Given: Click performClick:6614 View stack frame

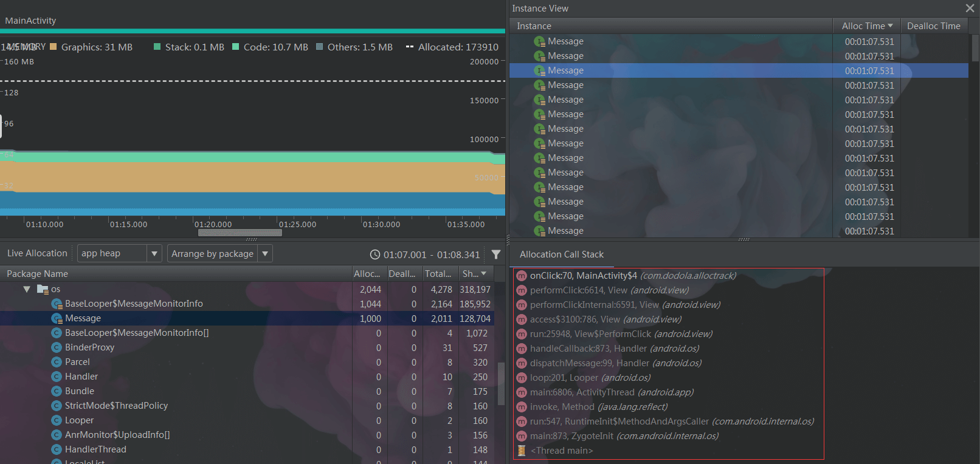Looking at the screenshot, I should [609, 290].
